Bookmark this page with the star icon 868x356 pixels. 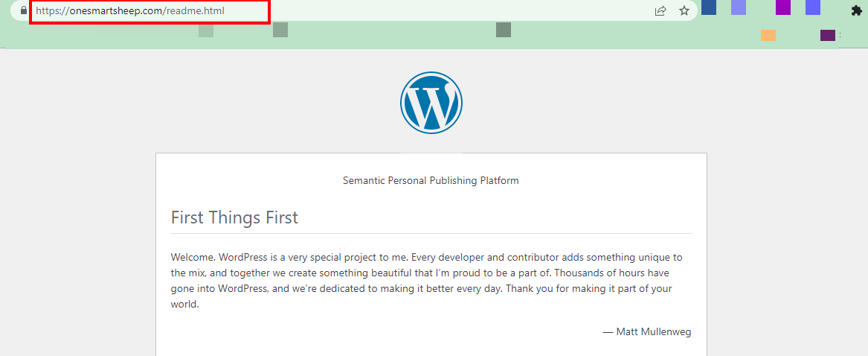684,10
